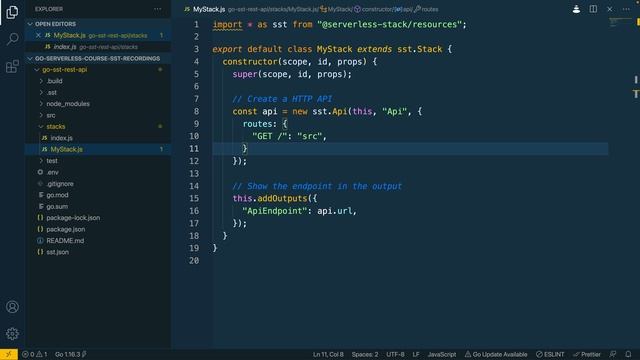The height and width of the screenshot is (360, 640).
Task: Click line number 11 in gutter
Action: coord(194,149)
